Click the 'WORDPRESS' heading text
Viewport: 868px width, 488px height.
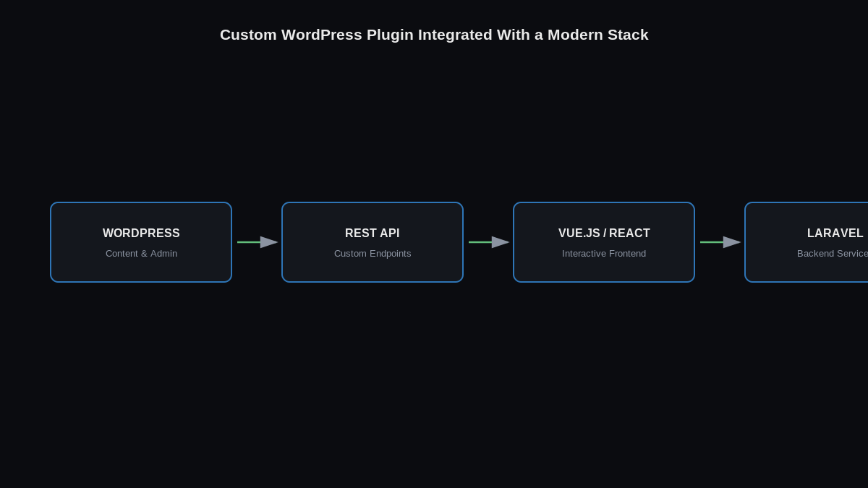click(141, 234)
